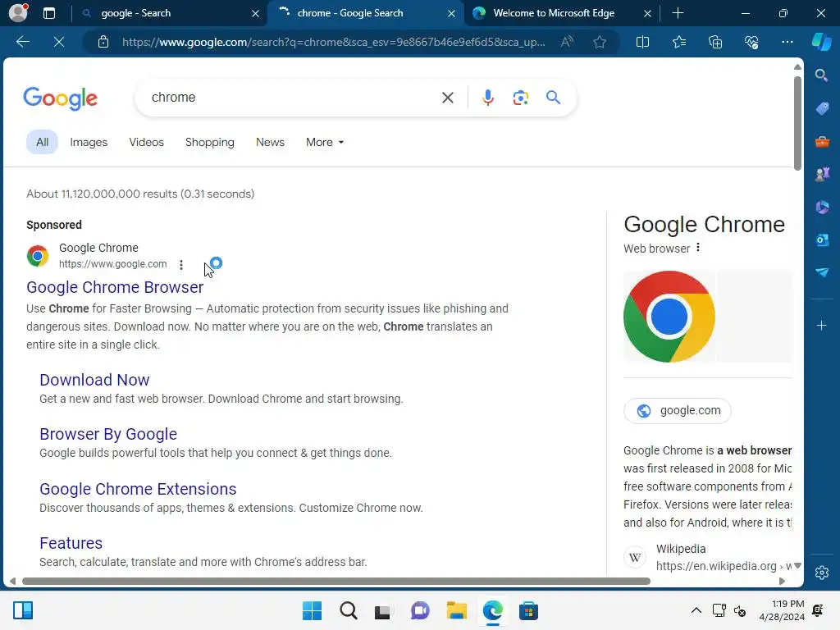This screenshot has width=840, height=630.
Task: Open the sidebar Search icon
Action: [821, 75]
